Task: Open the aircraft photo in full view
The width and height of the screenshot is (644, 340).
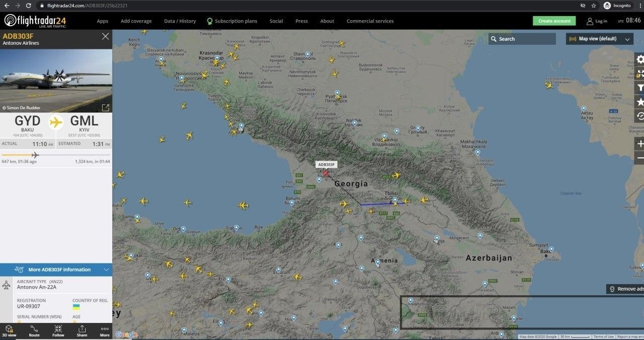Action: 105,107
